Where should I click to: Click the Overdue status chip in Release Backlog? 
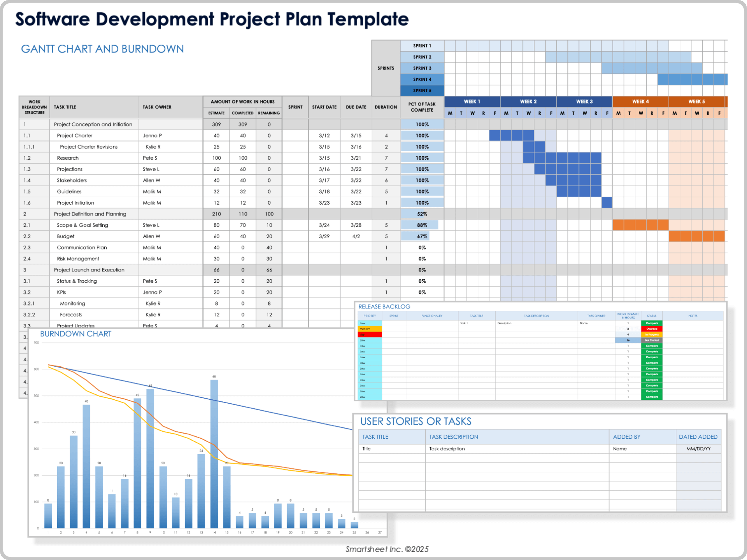[x=652, y=329]
